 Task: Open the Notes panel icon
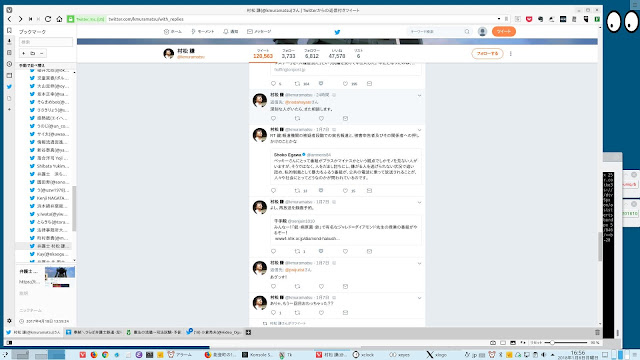pos(9,53)
